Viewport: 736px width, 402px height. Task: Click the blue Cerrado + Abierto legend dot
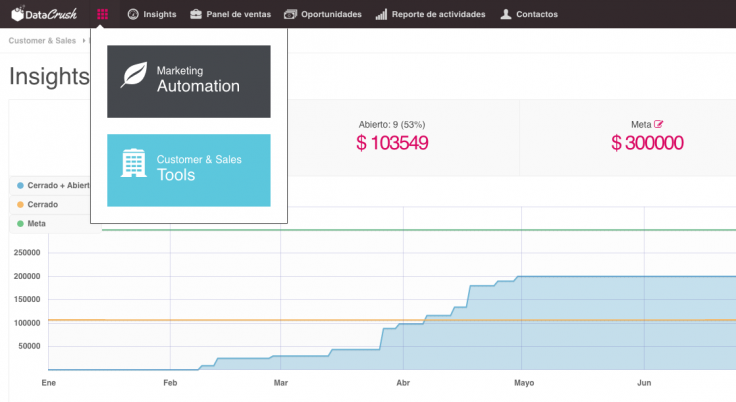click(x=20, y=186)
